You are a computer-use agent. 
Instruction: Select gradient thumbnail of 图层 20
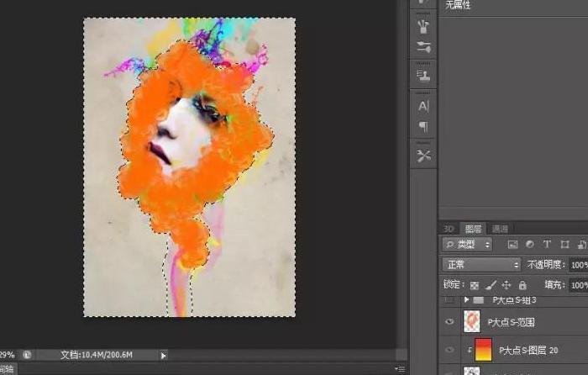coord(483,350)
